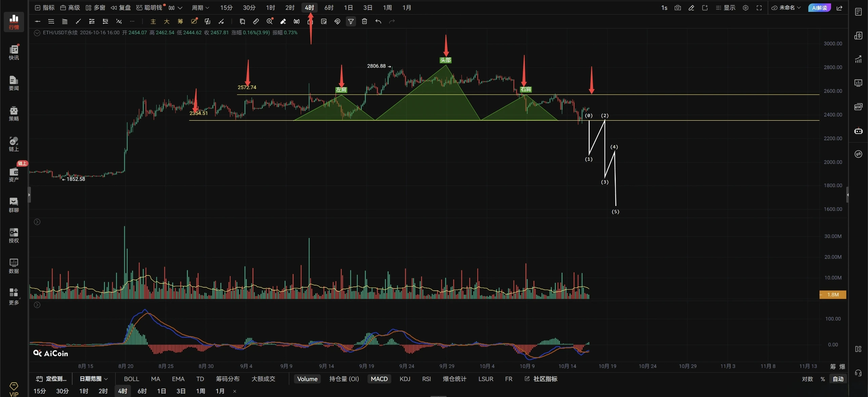Select the eraser tool
This screenshot has width=868, height=397.
[x=283, y=21]
